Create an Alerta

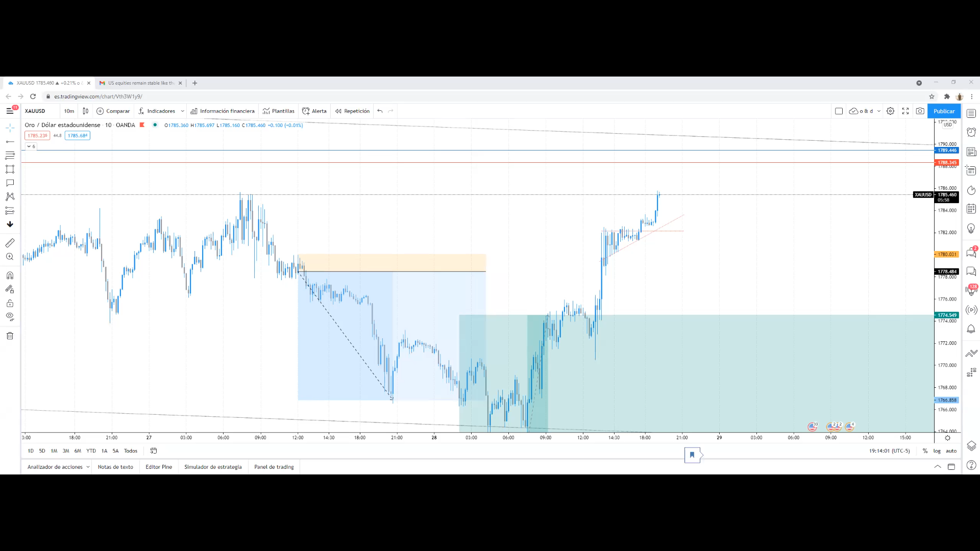pyautogui.click(x=314, y=111)
